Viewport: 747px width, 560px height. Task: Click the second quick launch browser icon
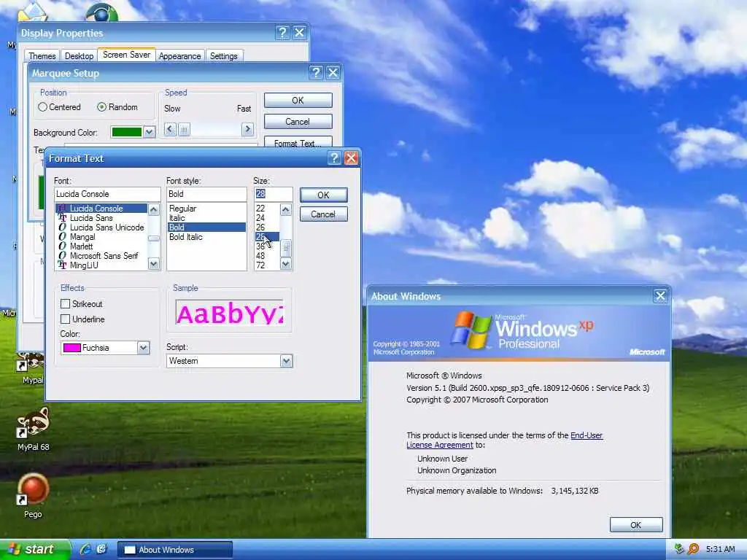[x=101, y=550]
